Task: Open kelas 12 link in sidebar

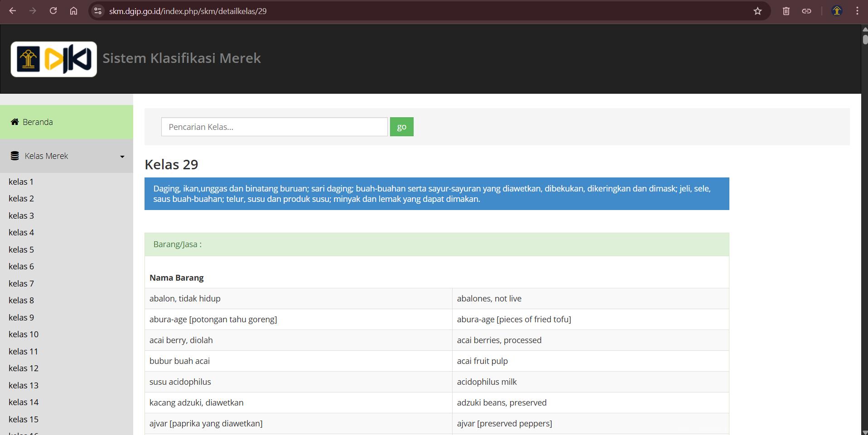Action: pyautogui.click(x=24, y=368)
